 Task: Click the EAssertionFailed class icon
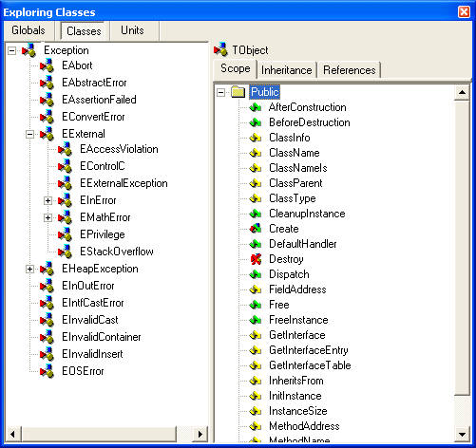coord(48,100)
